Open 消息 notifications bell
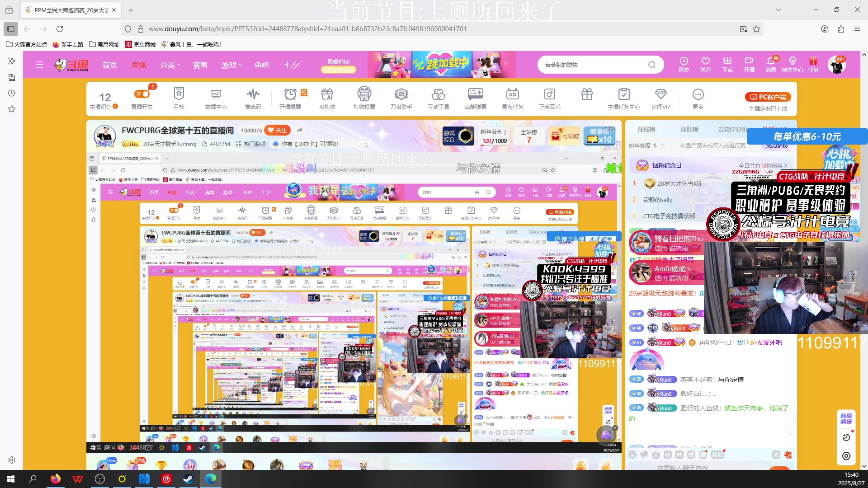The width and height of the screenshot is (868, 488). [771, 65]
